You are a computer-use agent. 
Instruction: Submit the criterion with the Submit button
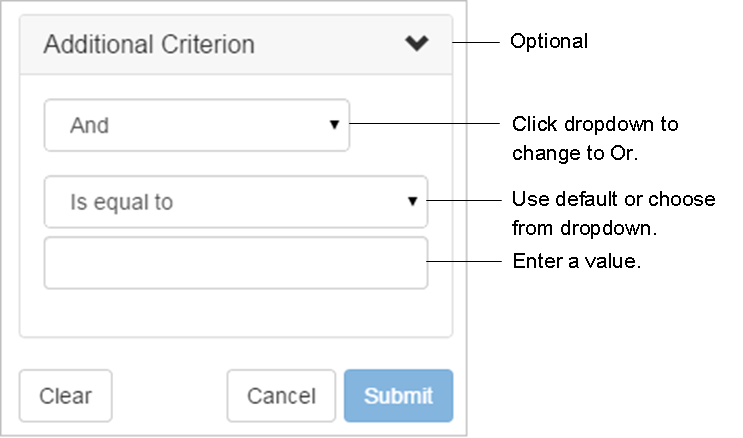[398, 395]
